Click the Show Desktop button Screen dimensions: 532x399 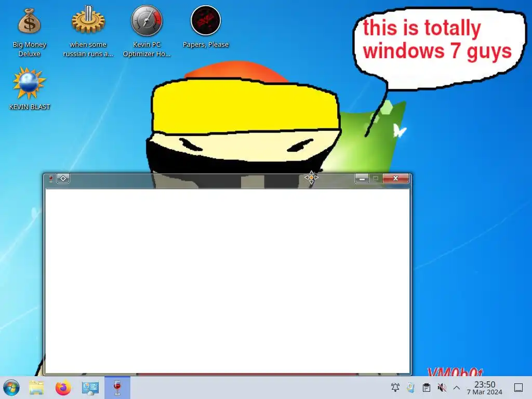coord(518,388)
